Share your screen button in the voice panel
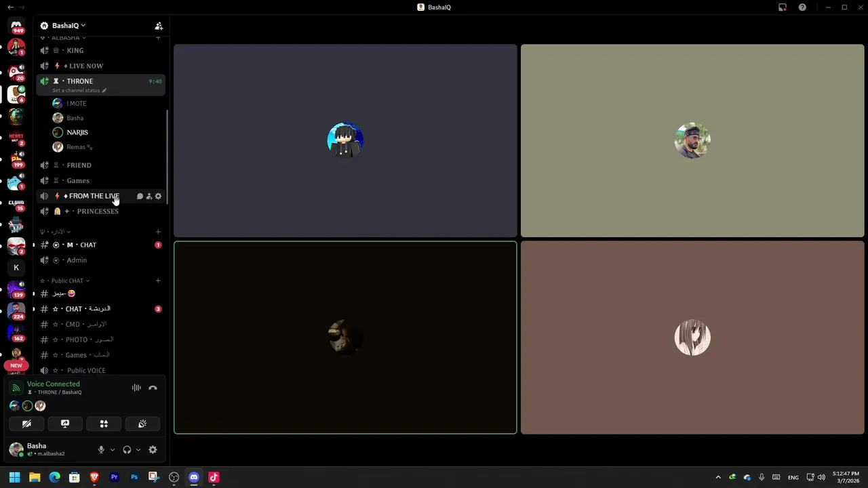This screenshot has height=488, width=868. coord(65,424)
